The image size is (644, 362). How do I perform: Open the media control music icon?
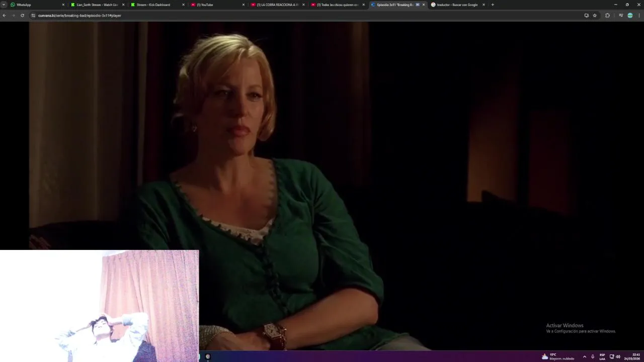click(621, 16)
